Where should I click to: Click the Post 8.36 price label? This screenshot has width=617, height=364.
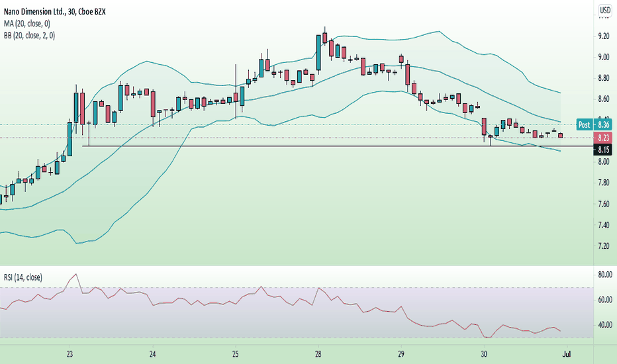coord(594,124)
